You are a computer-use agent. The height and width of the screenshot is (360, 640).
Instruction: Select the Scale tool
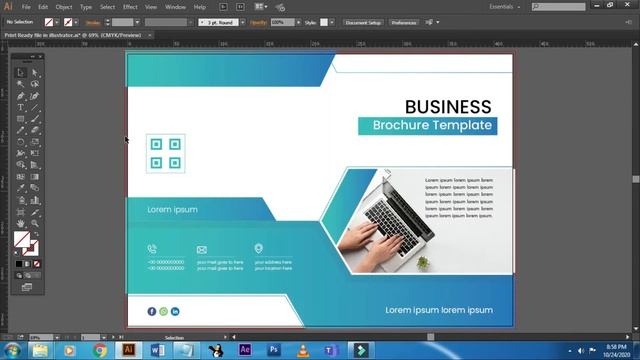click(x=35, y=142)
